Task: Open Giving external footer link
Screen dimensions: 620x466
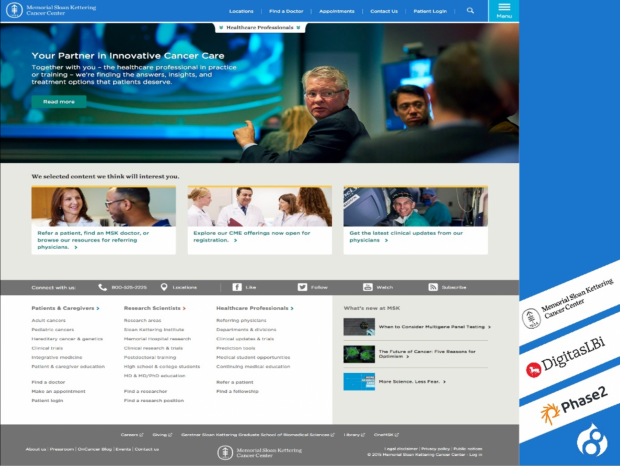Action: point(162,435)
